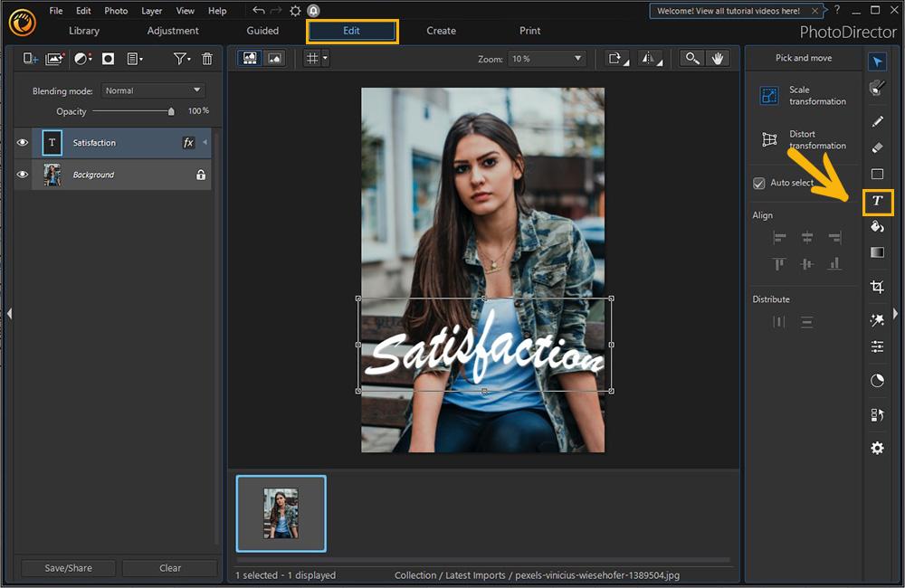Image resolution: width=905 pixels, height=588 pixels.
Task: Click the Save/Share button
Action: tap(67, 568)
